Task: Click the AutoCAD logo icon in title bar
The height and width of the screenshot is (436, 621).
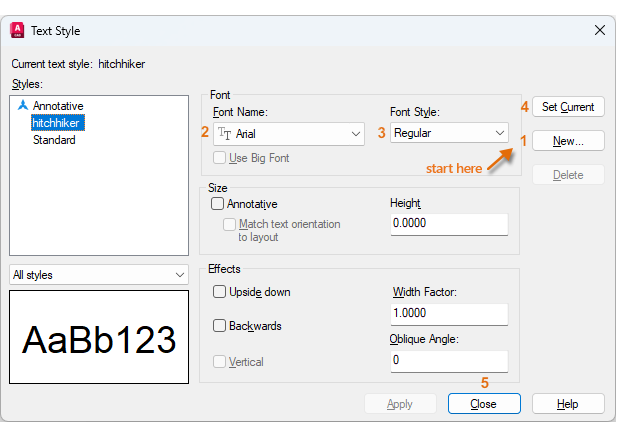Action: pyautogui.click(x=18, y=31)
